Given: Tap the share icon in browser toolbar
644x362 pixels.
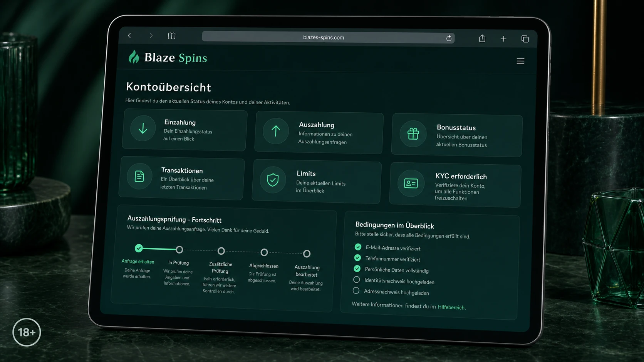Looking at the screenshot, I should click(482, 38).
